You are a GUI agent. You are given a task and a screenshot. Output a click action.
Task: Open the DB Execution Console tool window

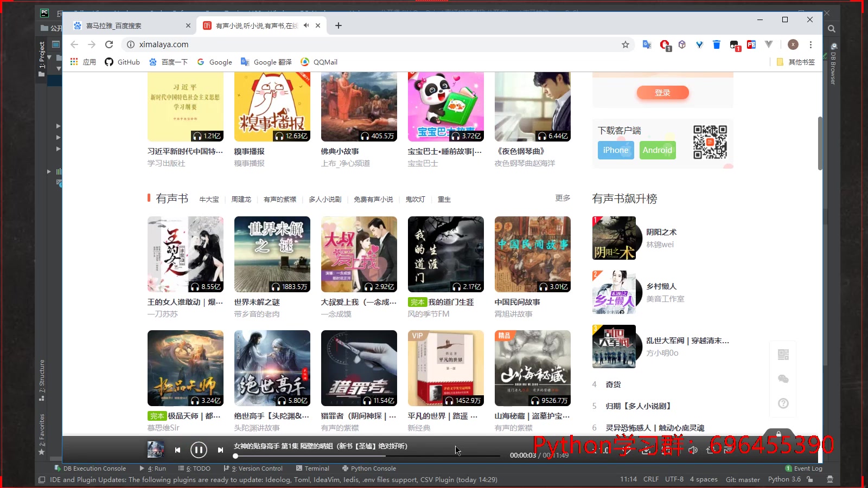90,468
